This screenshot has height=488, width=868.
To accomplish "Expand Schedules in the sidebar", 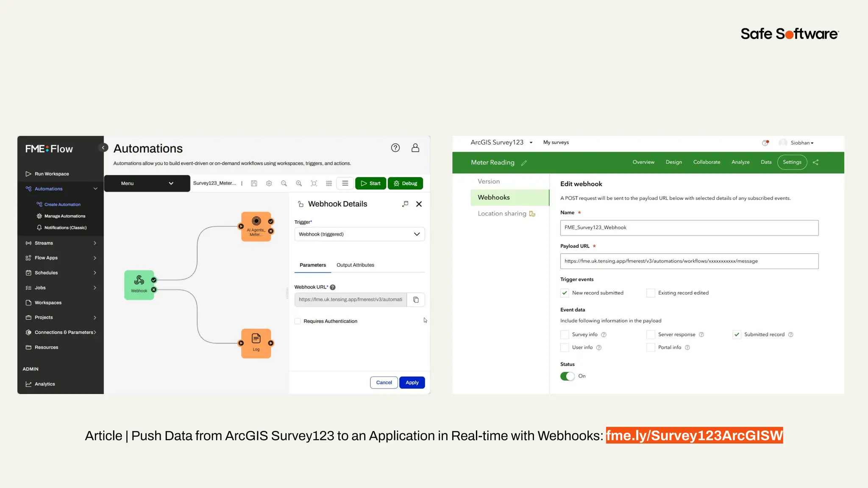I will [x=95, y=273].
